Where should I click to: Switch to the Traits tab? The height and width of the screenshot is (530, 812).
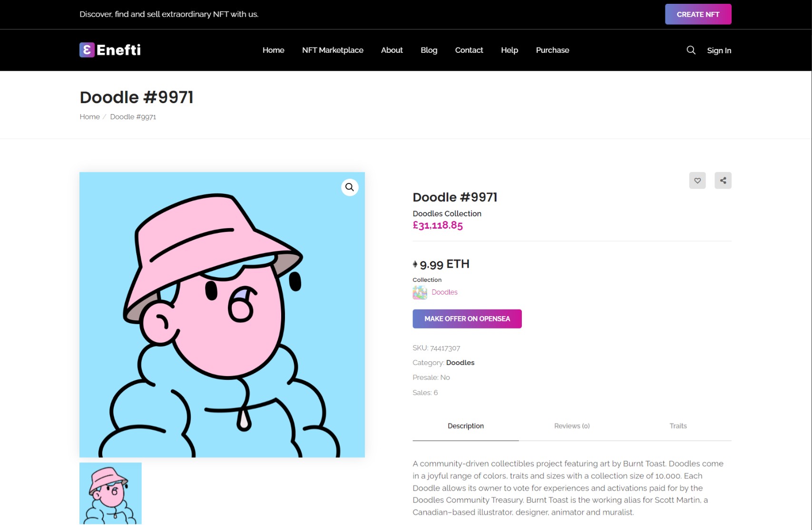coord(678,426)
